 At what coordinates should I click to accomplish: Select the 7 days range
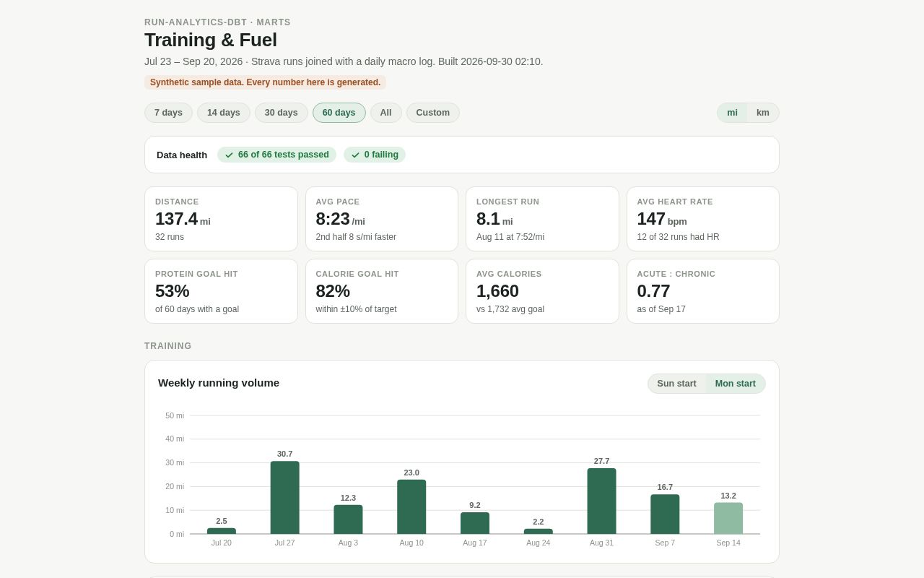[x=168, y=113]
